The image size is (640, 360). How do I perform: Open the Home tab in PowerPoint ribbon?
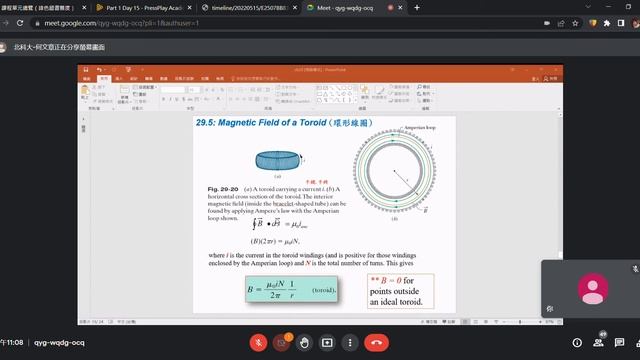coord(104,78)
